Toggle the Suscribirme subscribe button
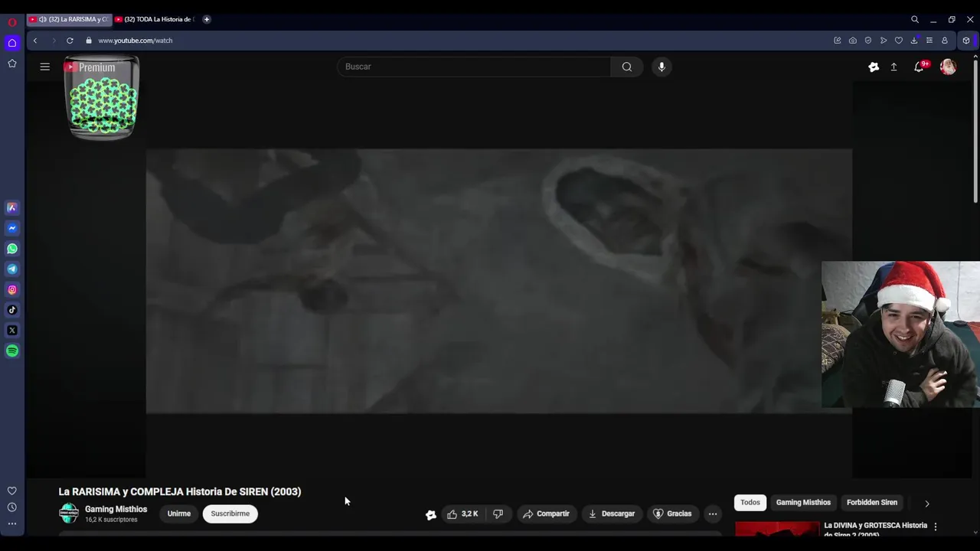The image size is (980, 551). [x=230, y=514]
